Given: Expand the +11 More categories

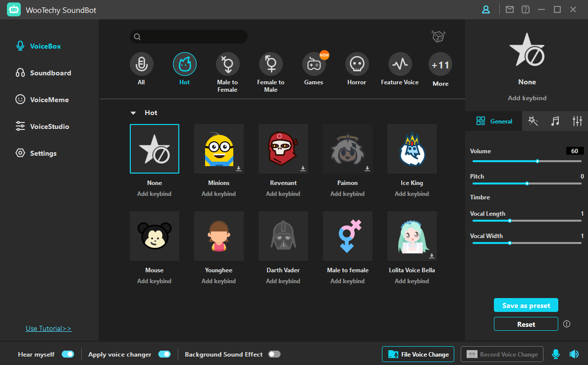Looking at the screenshot, I should click(x=440, y=65).
